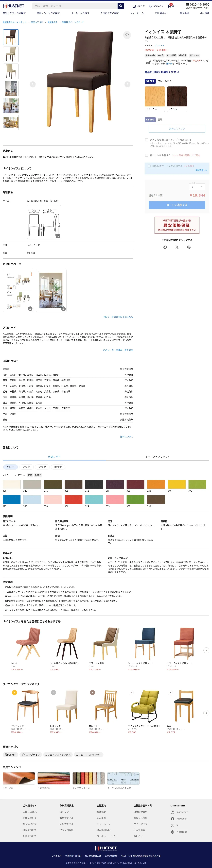The height and width of the screenshot is (868, 212).
Task: Open 商品カテゴリから探す menu
Action: (14, 14)
